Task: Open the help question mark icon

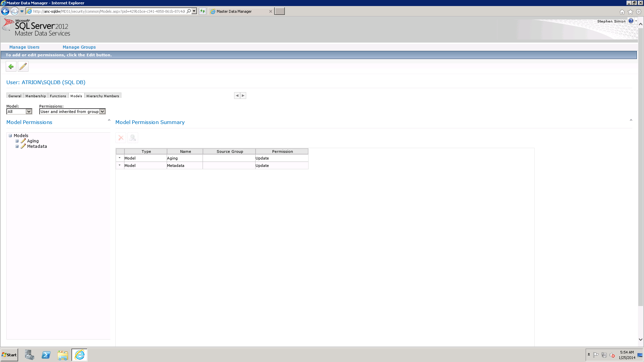Action: pos(631,21)
